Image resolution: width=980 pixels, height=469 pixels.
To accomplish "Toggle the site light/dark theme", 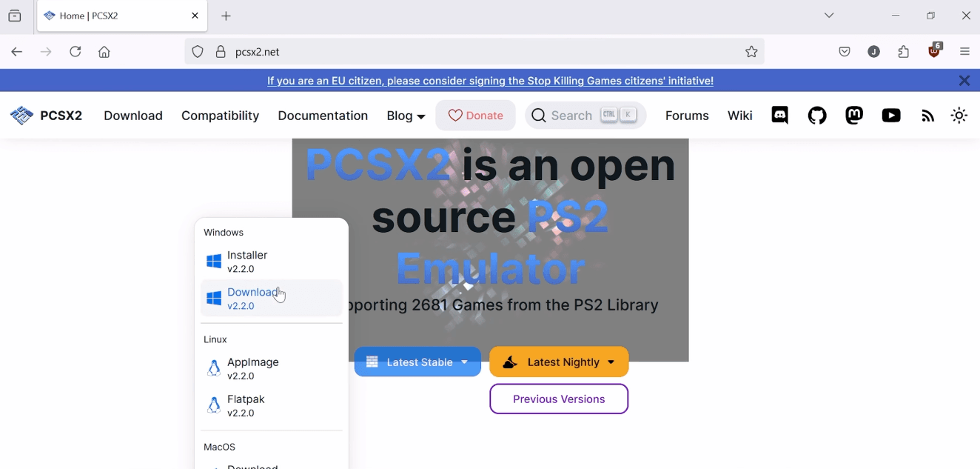I will click(959, 116).
